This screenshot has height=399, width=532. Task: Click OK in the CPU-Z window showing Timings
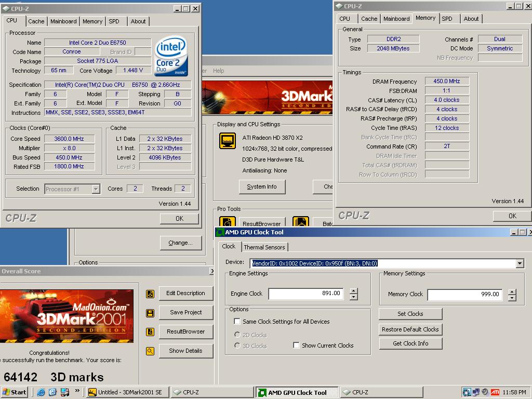tap(512, 216)
